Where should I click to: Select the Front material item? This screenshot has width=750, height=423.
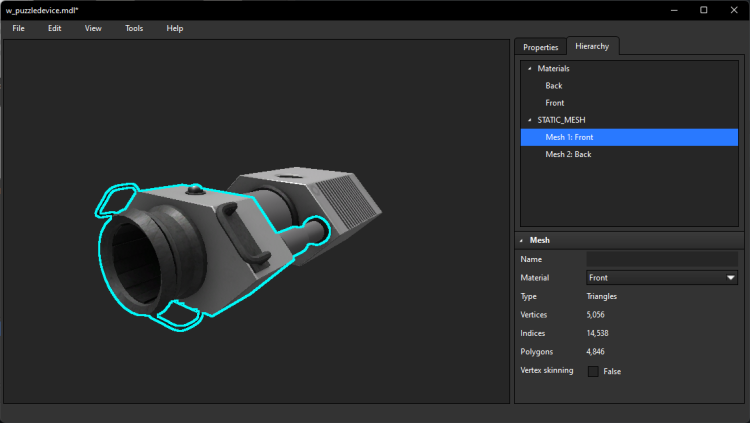(554, 103)
